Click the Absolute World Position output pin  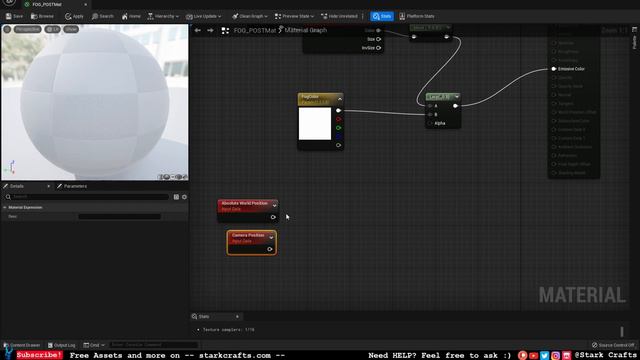coord(273,217)
